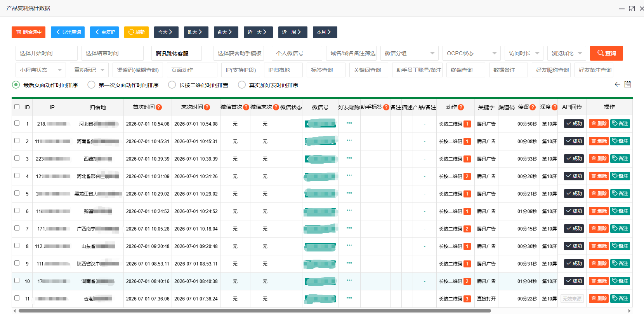Filter by 前天 quick range
Screen dimensions: 644x316
(226, 32)
